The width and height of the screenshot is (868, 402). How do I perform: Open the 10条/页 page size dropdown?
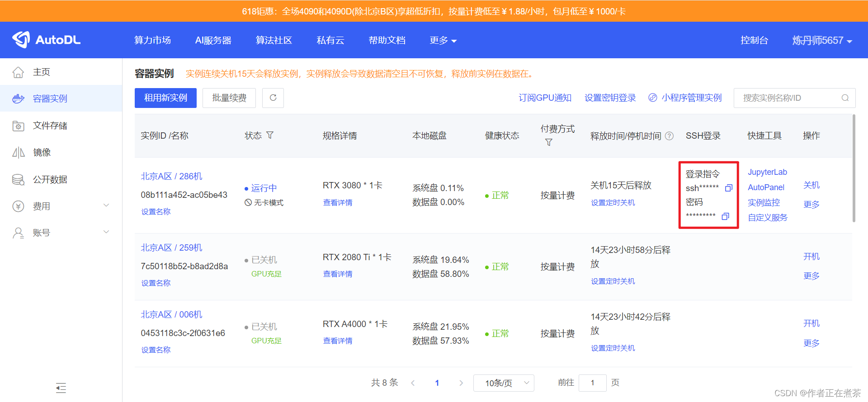coord(503,383)
